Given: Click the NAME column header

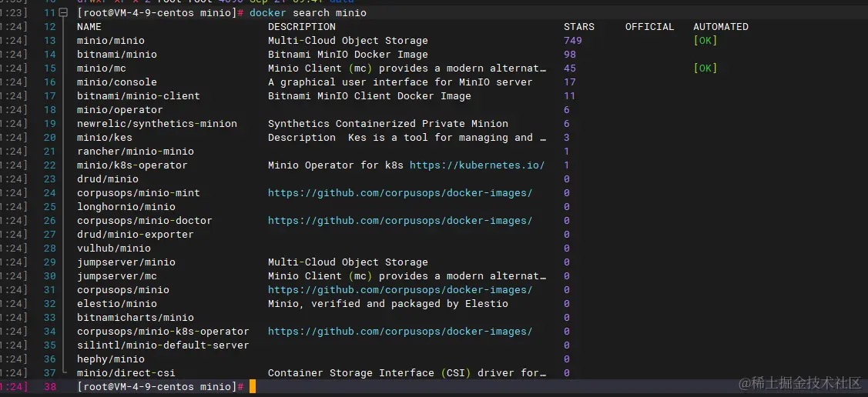Looking at the screenshot, I should pyautogui.click(x=89, y=26).
